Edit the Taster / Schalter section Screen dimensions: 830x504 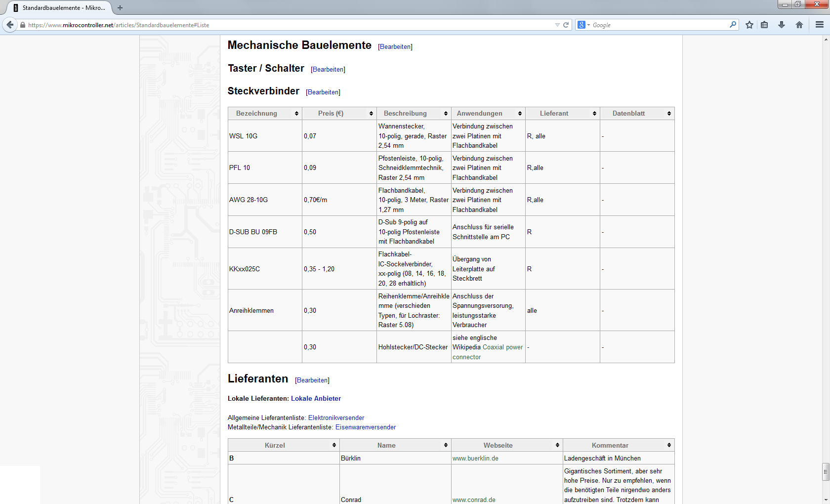point(328,70)
